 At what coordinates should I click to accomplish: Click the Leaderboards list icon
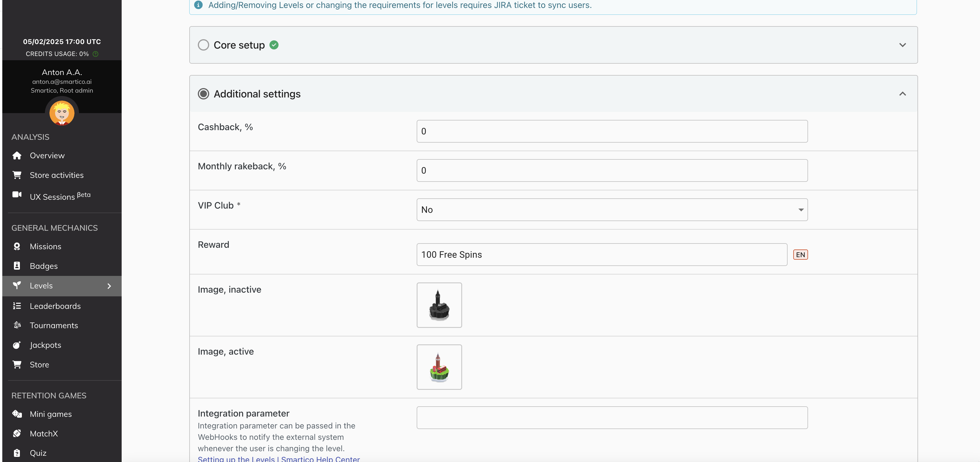(x=17, y=306)
